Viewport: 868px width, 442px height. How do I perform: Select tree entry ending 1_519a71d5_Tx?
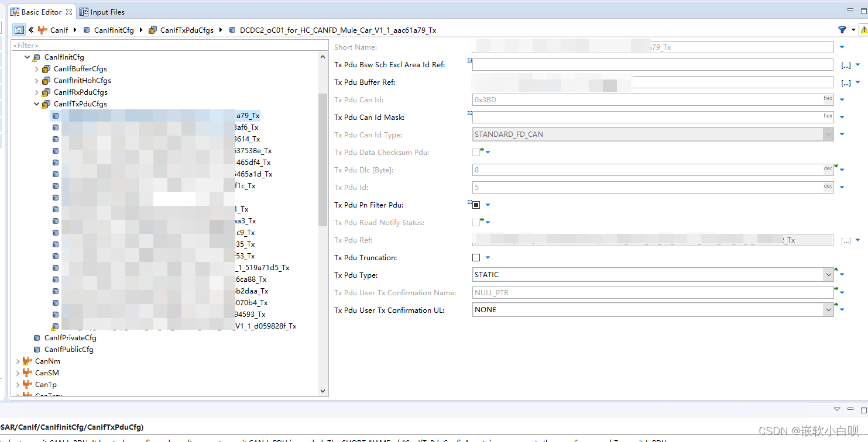point(170,268)
